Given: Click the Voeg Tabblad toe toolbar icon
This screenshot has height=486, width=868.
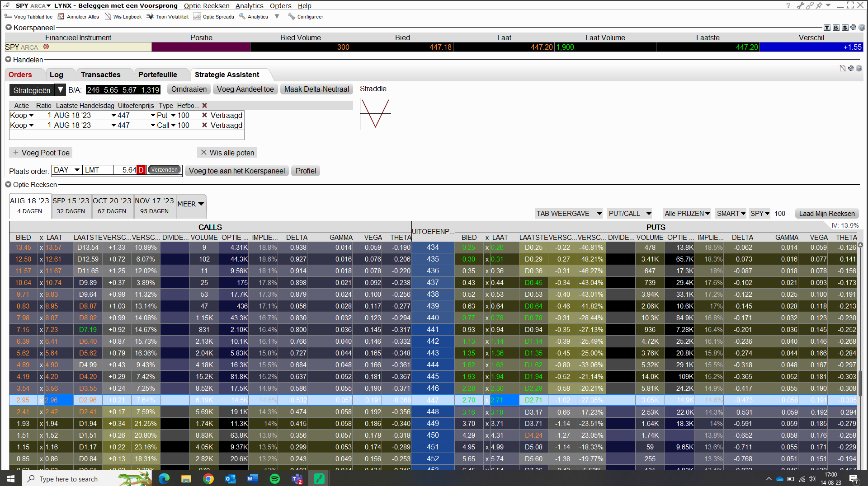Looking at the screenshot, I should (8, 17).
